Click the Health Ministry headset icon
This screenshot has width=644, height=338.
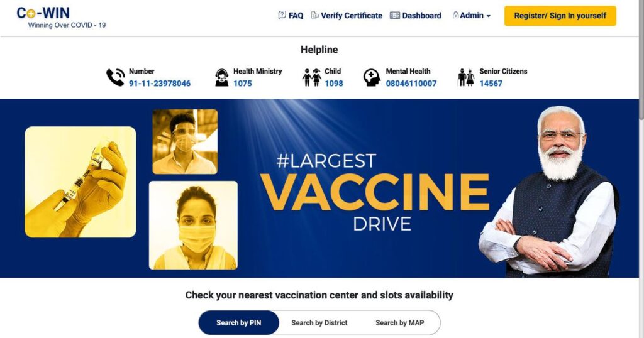(x=222, y=77)
